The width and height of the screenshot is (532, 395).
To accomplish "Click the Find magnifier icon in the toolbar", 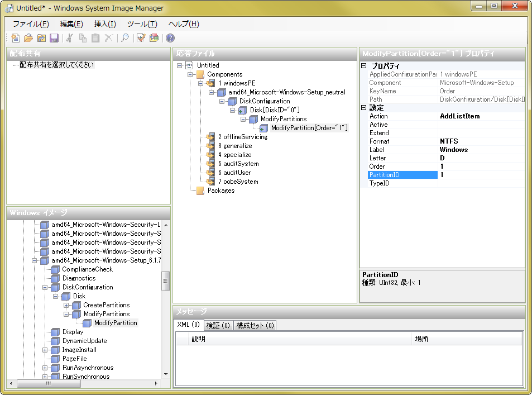I will click(x=125, y=38).
